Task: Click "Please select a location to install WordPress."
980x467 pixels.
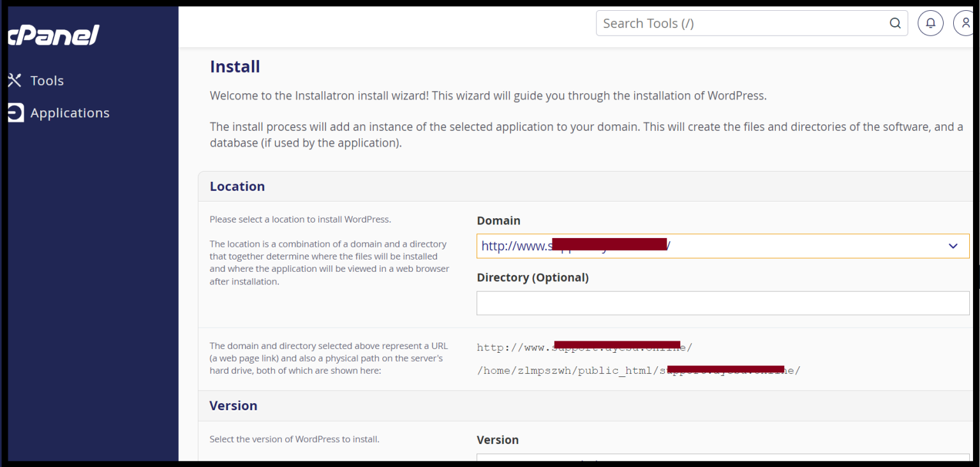Action: point(301,219)
